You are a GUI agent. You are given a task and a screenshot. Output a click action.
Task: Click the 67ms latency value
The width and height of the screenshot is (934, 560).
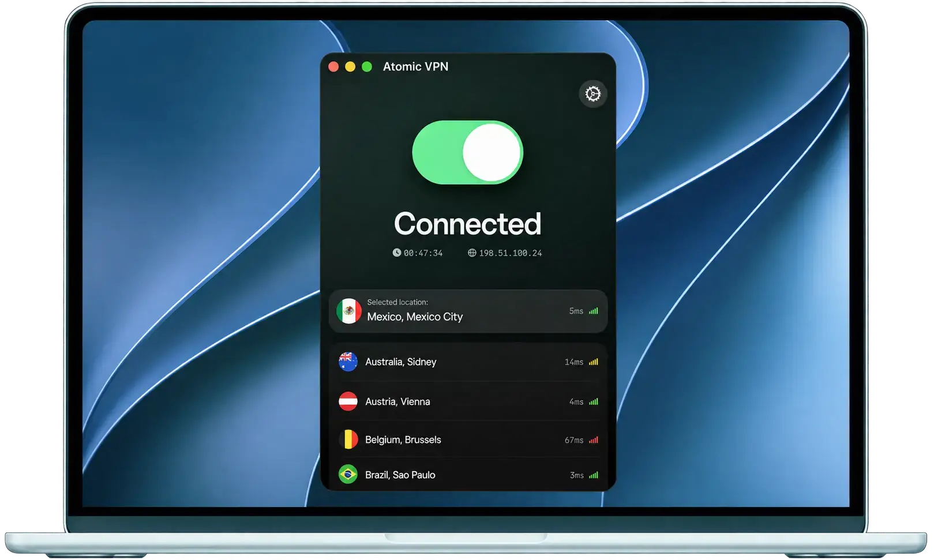(574, 440)
